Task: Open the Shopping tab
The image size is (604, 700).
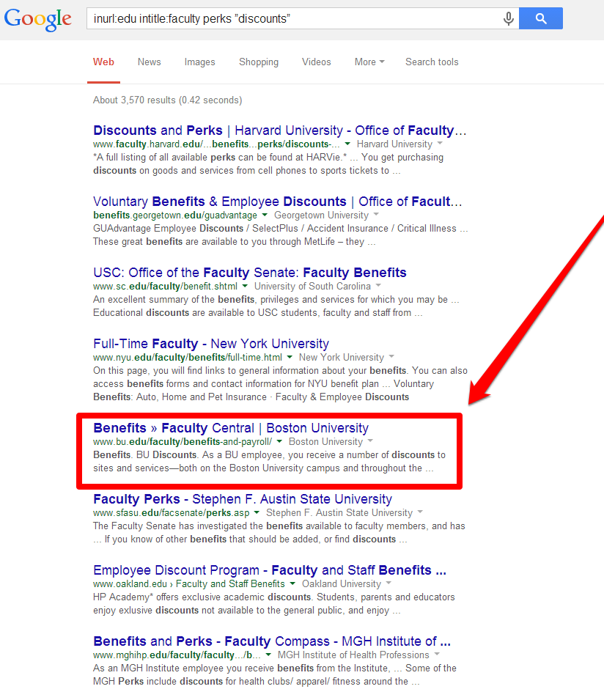Action: click(259, 62)
